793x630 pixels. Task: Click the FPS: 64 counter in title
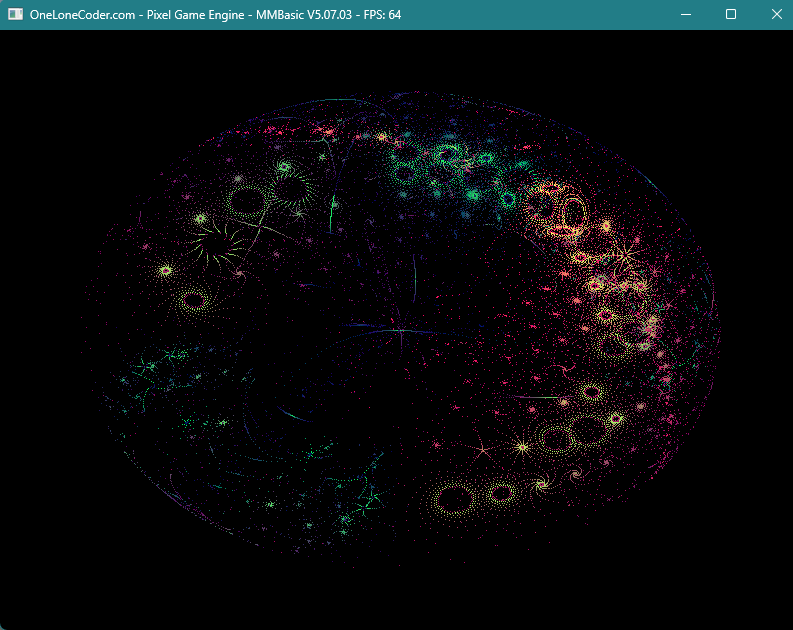coord(381,14)
